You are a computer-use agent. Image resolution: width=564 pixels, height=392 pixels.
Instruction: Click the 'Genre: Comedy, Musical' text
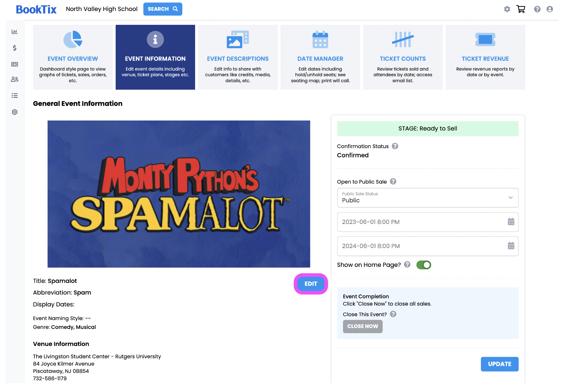65,327
